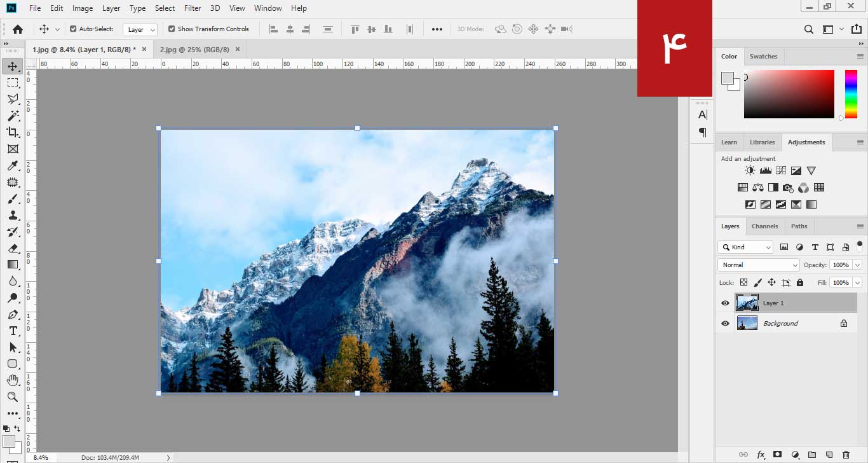Add a Color Balance adjustment
The height and width of the screenshot is (463, 868).
(x=757, y=188)
